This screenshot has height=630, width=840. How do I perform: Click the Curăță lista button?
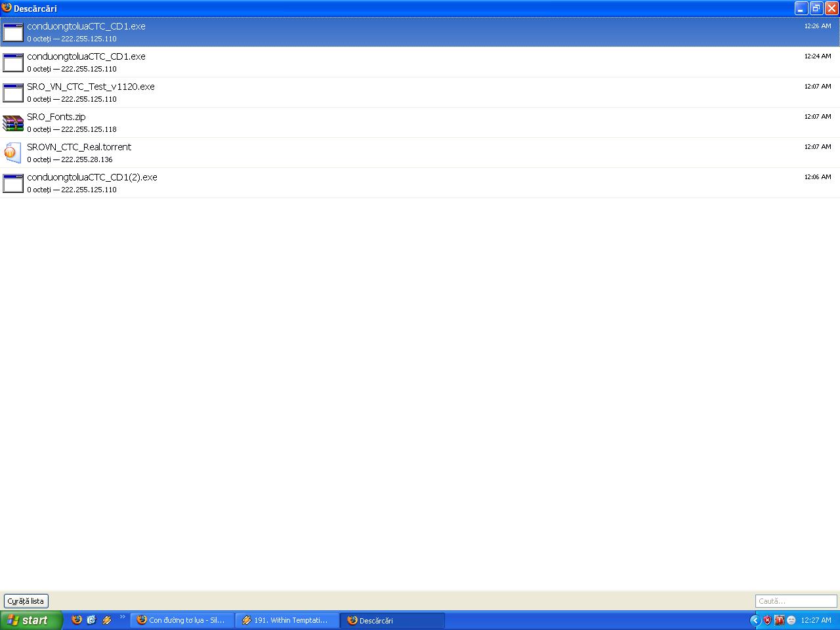pos(26,600)
